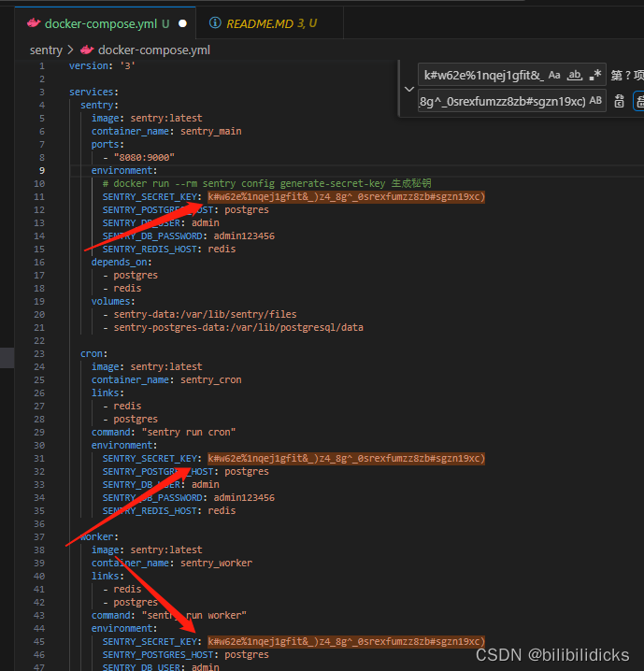Screen dimensions: 644x671
Task: Click container_name: sentry_worker
Action: pos(172,564)
